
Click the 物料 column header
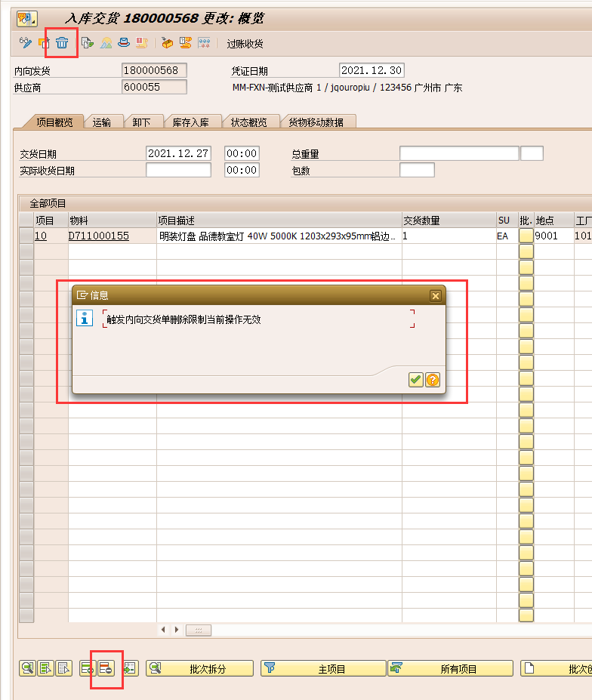[112, 220]
